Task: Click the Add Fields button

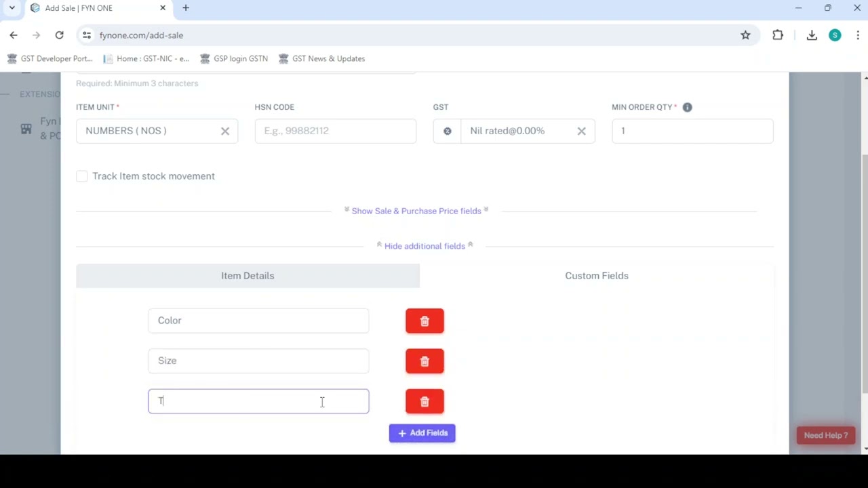Action: coord(422,433)
